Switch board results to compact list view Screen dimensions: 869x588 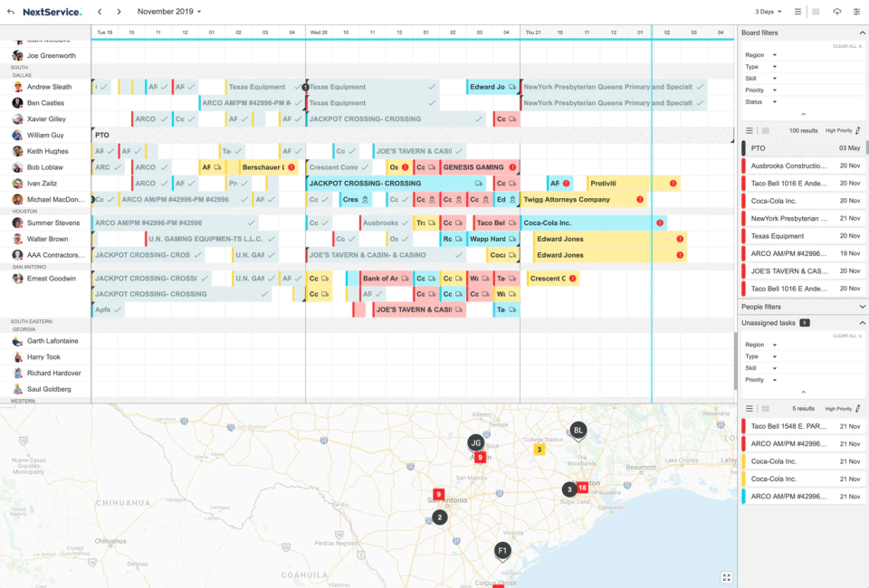tap(750, 130)
